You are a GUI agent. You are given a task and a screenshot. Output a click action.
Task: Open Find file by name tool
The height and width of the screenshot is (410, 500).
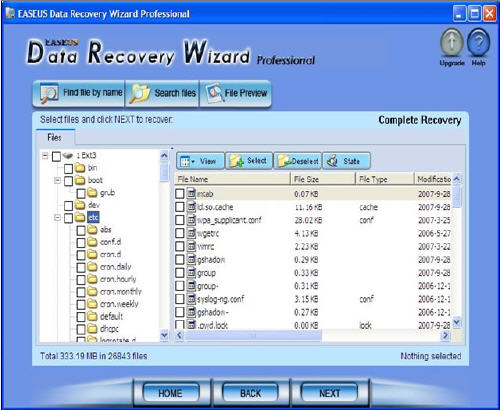[78, 94]
